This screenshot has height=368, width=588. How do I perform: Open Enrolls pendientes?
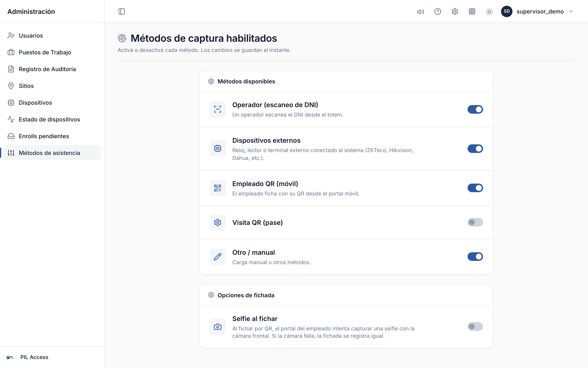tap(52, 136)
